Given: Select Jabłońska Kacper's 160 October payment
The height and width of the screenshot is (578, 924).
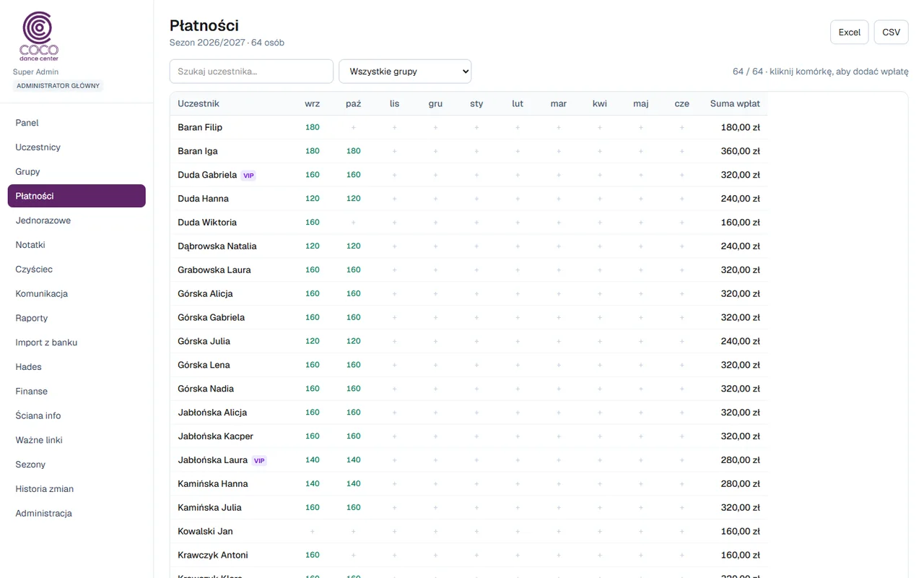Looking at the screenshot, I should [353, 436].
